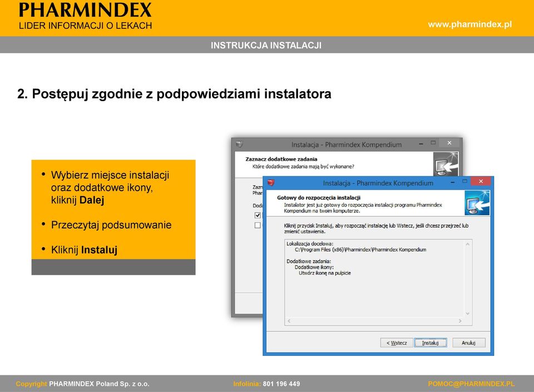Go back with the Wstecz button

click(397, 343)
